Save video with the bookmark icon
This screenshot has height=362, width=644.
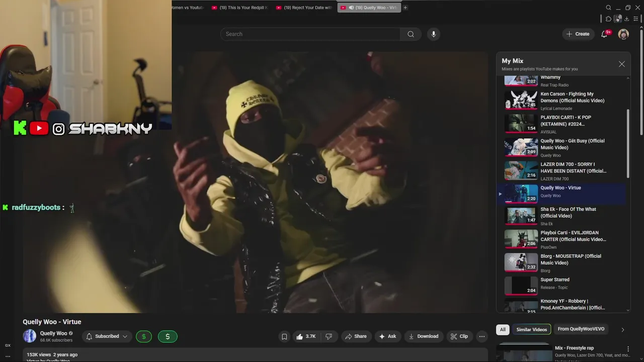(284, 336)
